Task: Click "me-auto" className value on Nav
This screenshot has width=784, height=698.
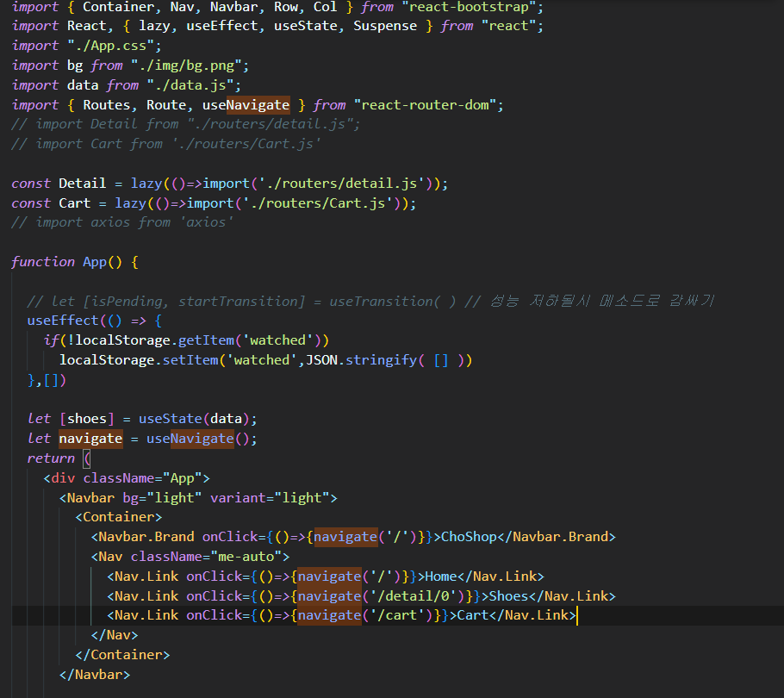Action: pos(246,557)
